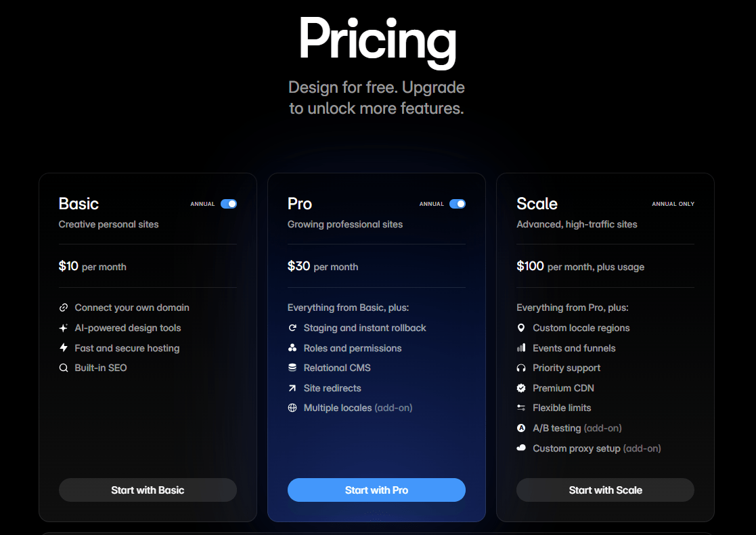Screen dimensions: 756x535
Task: Click the arrow icon beside Site redirects
Action: point(292,388)
